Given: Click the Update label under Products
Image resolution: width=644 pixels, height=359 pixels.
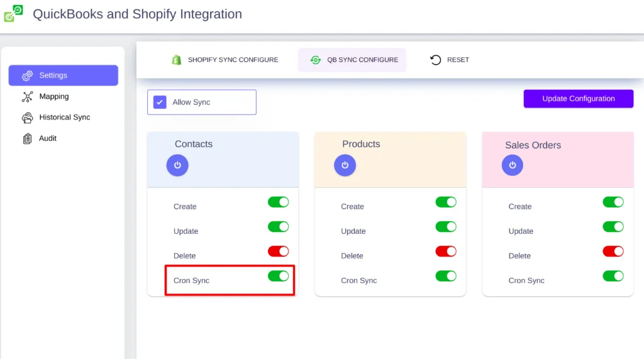Looking at the screenshot, I should coord(353,231).
